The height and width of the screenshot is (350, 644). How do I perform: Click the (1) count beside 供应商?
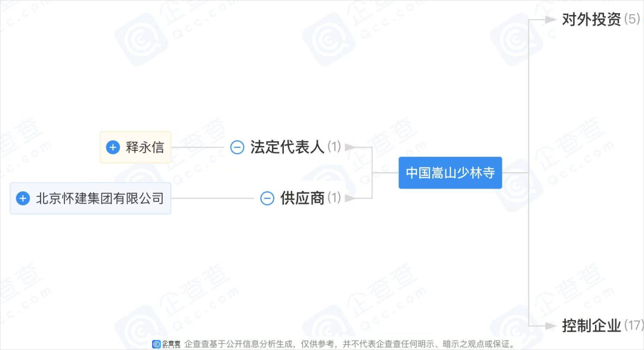[334, 198]
